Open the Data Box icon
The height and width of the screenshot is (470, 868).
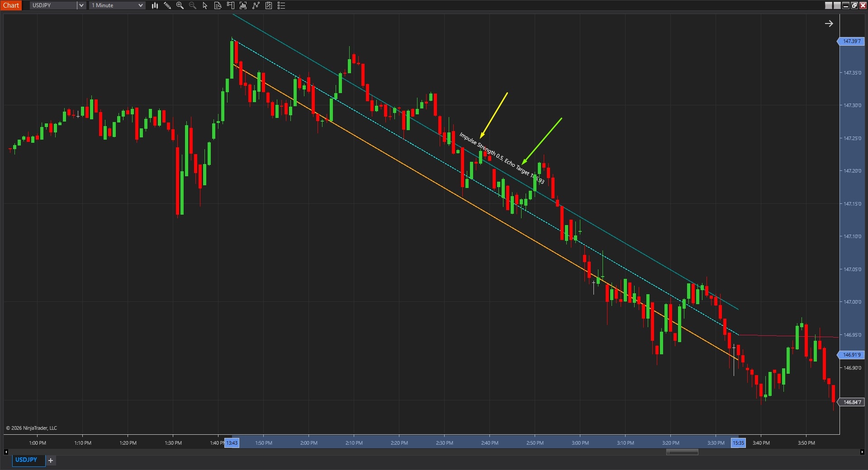[218, 5]
